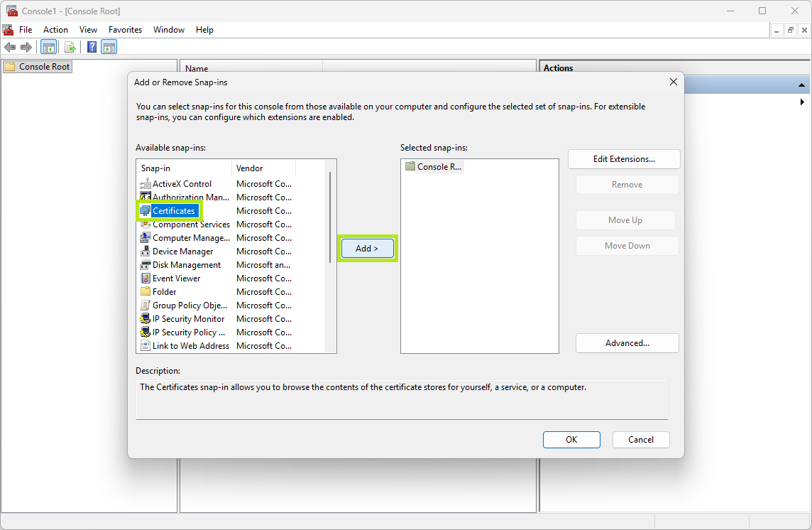Click the Name column header in results pane
The image size is (812, 530).
click(251, 68)
